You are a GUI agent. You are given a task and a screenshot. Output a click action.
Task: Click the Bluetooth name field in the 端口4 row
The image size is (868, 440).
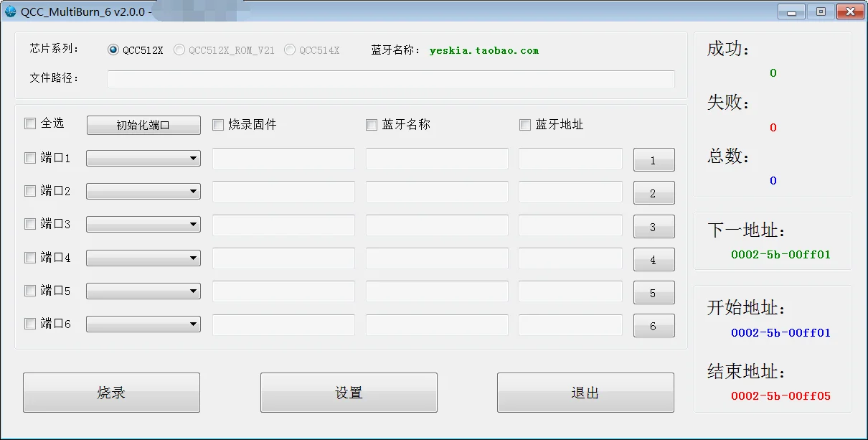coord(437,258)
